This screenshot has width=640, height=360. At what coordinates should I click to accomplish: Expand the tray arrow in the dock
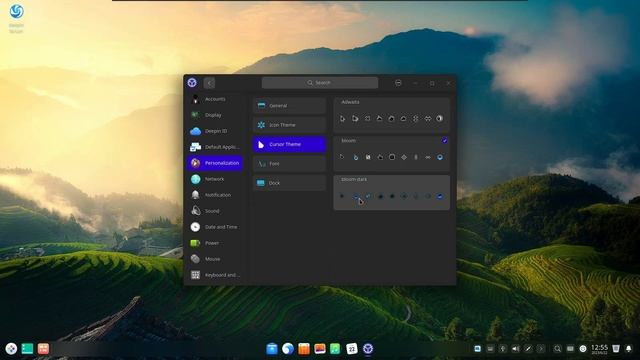coord(541,349)
